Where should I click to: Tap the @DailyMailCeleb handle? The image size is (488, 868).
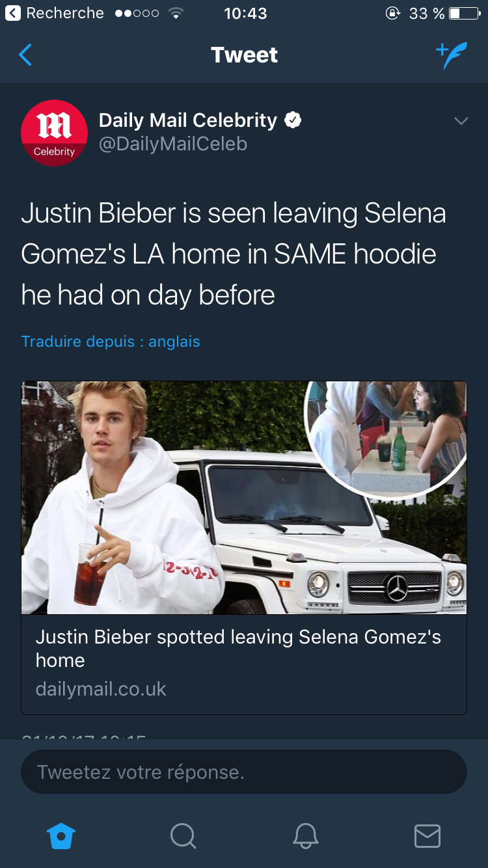(x=172, y=144)
